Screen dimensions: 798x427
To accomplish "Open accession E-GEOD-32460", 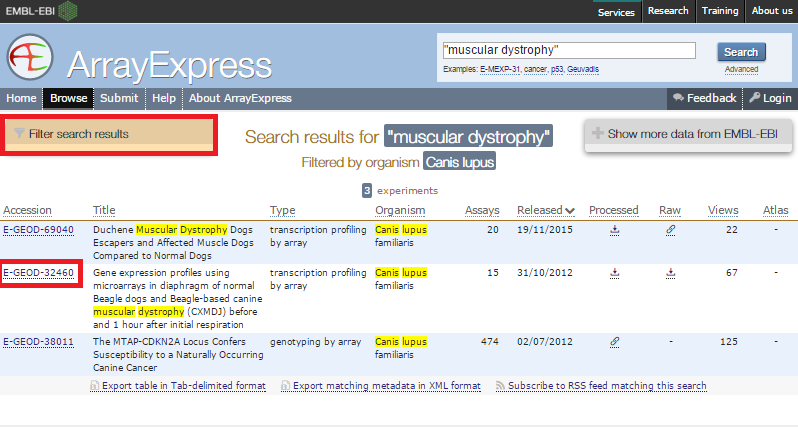I will 38,273.
